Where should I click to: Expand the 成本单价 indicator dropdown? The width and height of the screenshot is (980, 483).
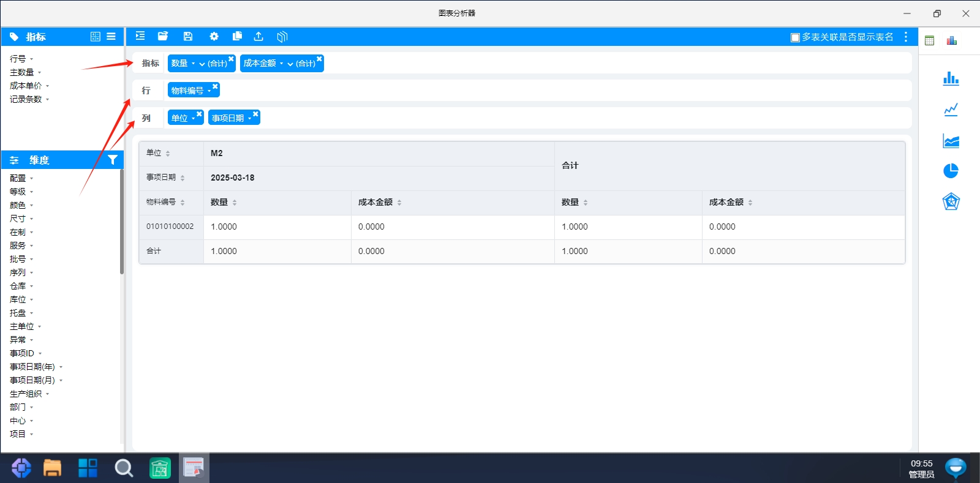coord(47,86)
